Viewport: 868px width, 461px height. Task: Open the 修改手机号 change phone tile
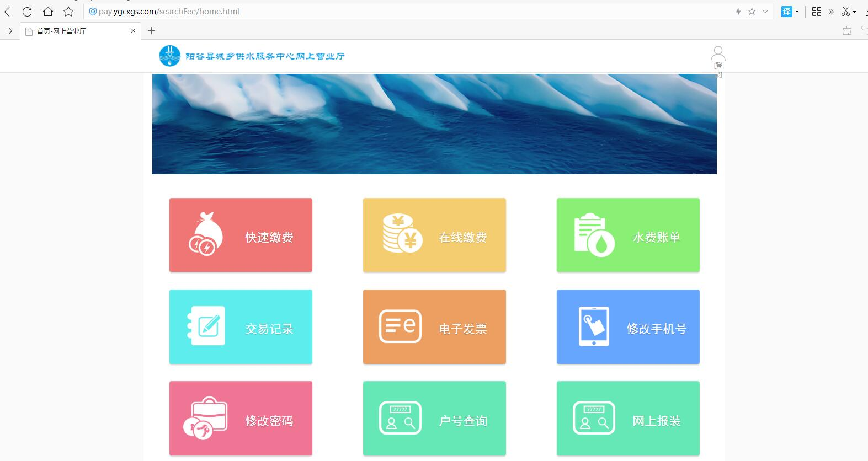point(628,326)
